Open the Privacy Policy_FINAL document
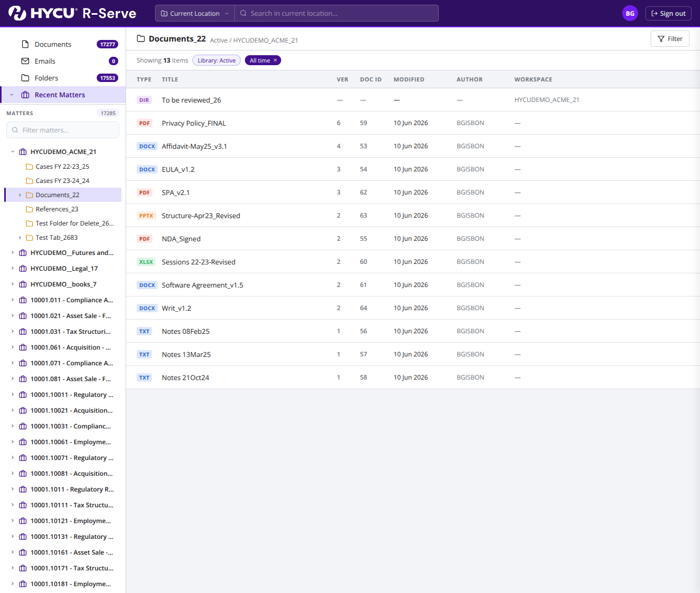This screenshot has width=700, height=593. 194,123
